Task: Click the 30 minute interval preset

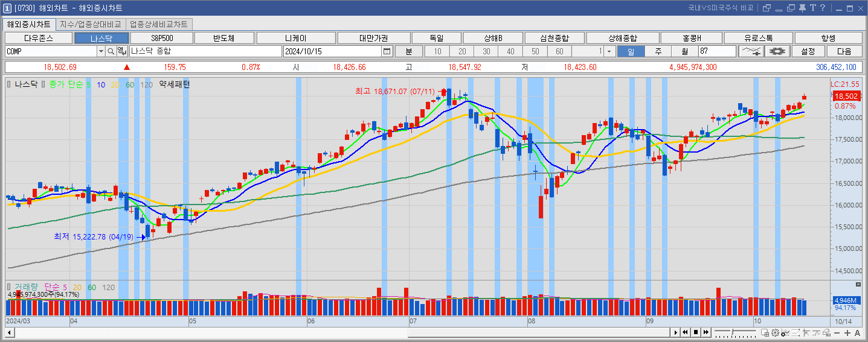Action: [x=486, y=51]
